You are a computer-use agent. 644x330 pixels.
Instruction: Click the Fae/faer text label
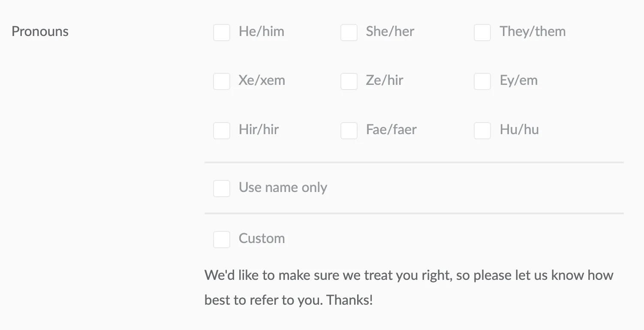pyautogui.click(x=391, y=130)
